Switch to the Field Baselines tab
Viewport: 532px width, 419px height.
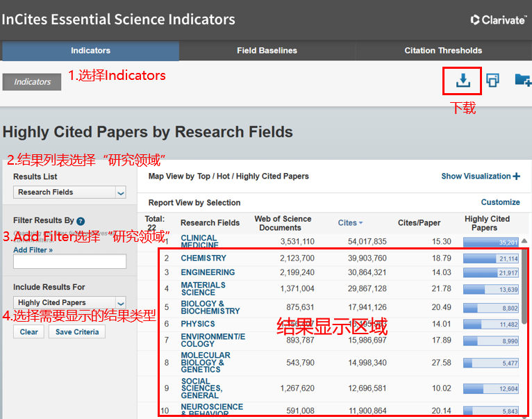(267, 51)
